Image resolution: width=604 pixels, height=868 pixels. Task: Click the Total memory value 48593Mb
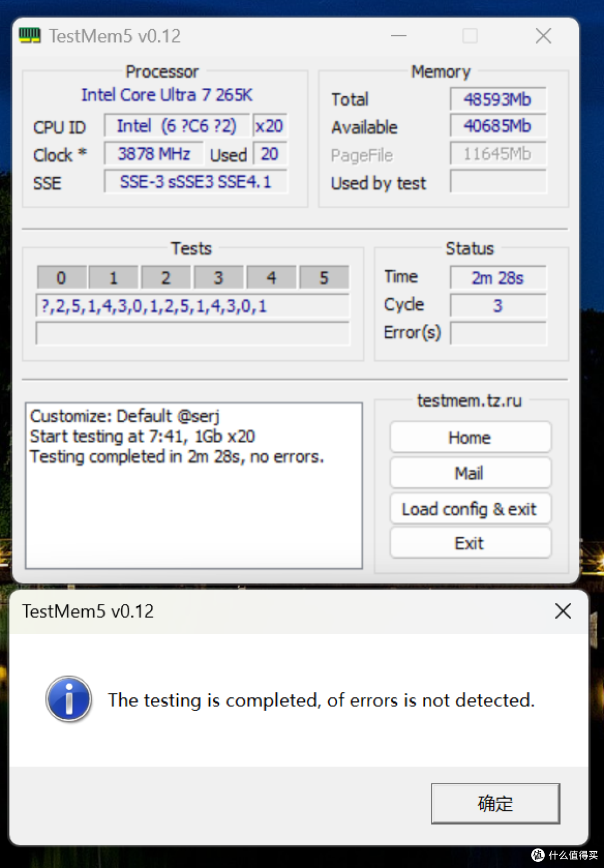click(498, 100)
